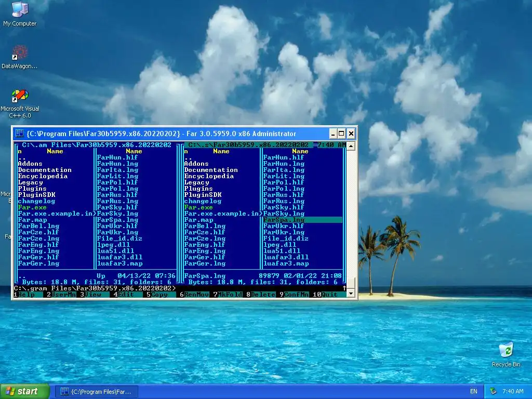Select Legacy folder in left panel

click(x=30, y=182)
